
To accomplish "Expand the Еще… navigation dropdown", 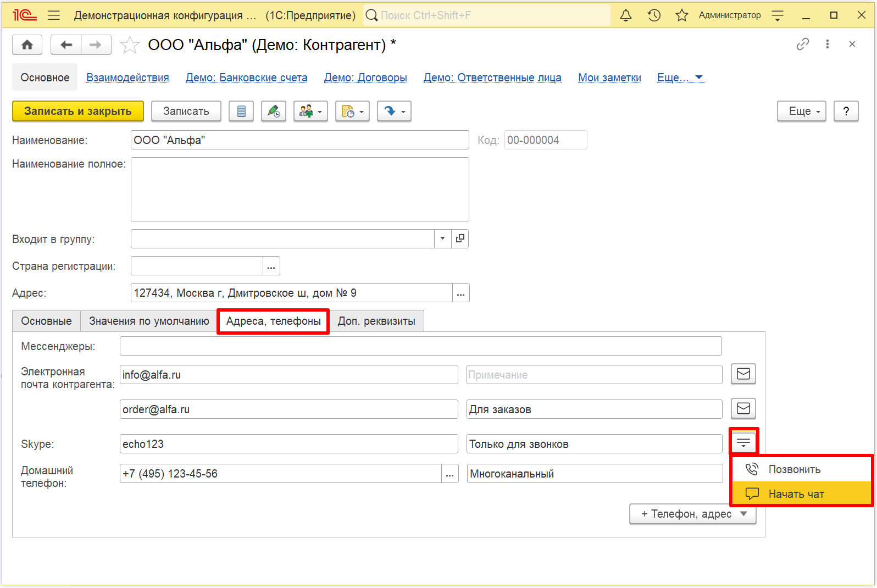I will (680, 77).
